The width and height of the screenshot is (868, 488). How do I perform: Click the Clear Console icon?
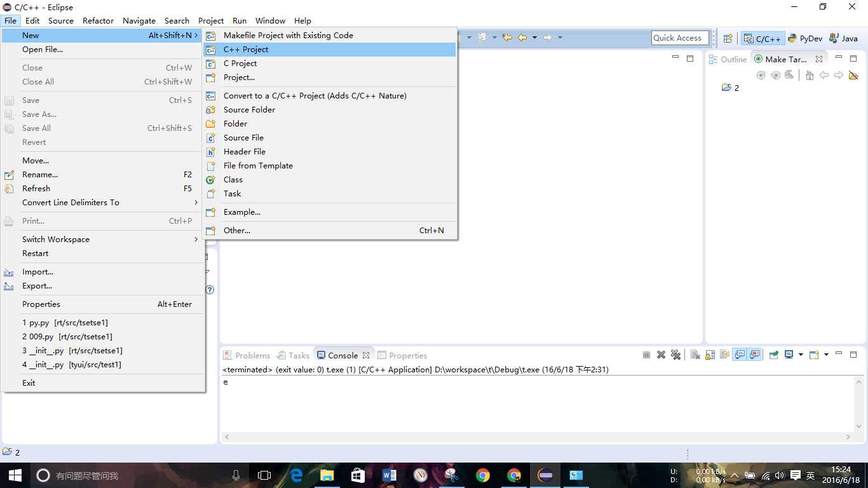coord(695,355)
